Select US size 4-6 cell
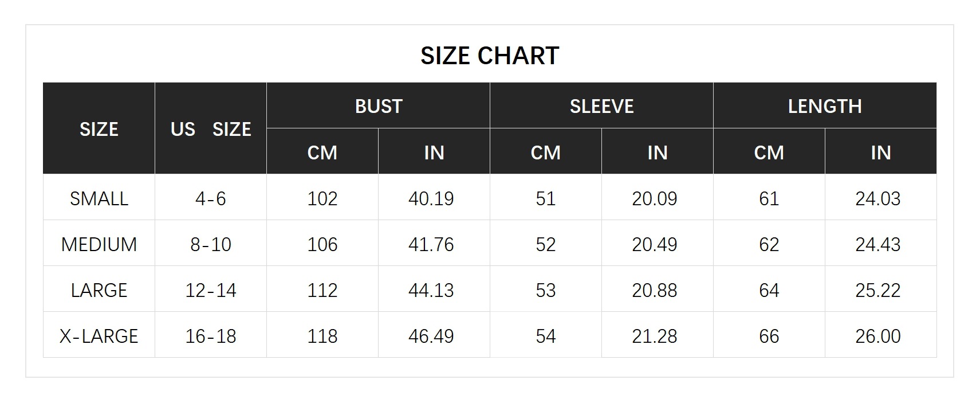The width and height of the screenshot is (980, 399). click(211, 198)
